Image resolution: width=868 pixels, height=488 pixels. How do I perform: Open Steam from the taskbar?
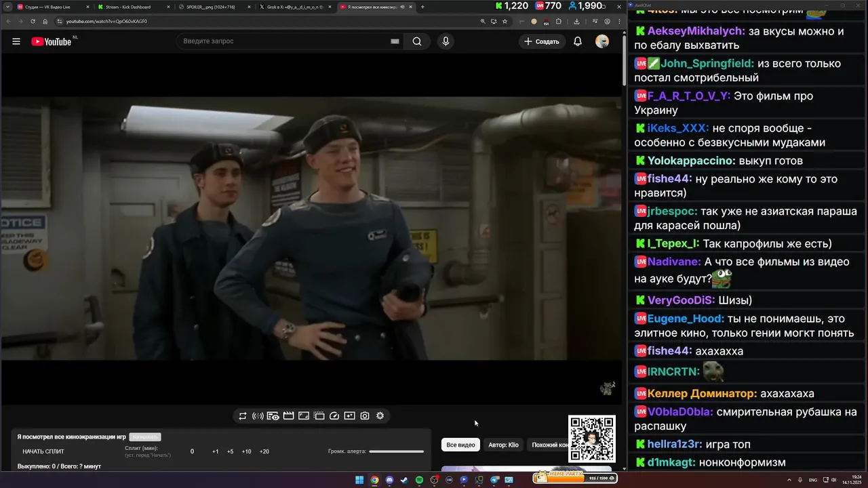tap(404, 480)
